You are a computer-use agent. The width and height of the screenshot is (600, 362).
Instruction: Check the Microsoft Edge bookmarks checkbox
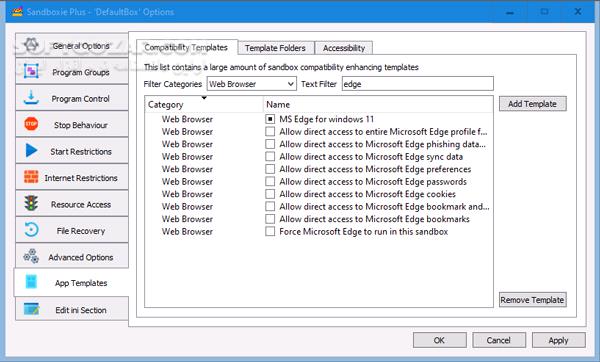coord(270,219)
